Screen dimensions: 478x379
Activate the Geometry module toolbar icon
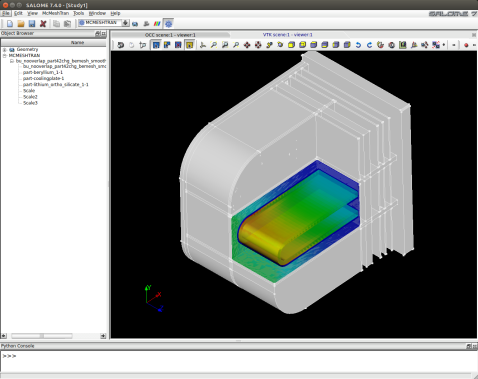coord(135,24)
